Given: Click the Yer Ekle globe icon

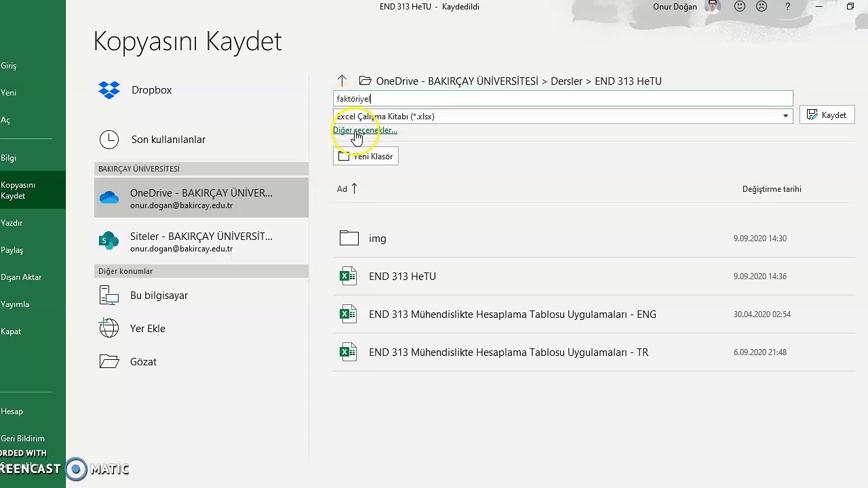Looking at the screenshot, I should [x=109, y=328].
